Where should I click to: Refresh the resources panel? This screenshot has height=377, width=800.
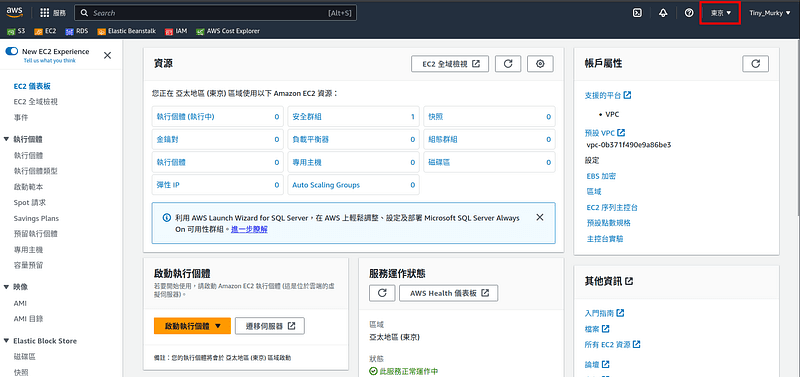(x=508, y=64)
